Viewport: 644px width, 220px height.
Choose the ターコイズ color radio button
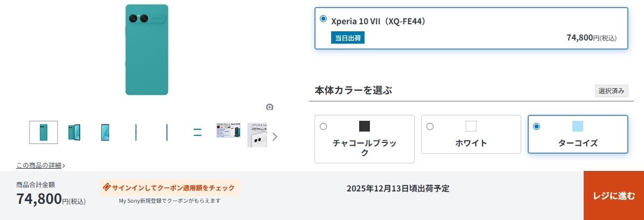pyautogui.click(x=536, y=127)
